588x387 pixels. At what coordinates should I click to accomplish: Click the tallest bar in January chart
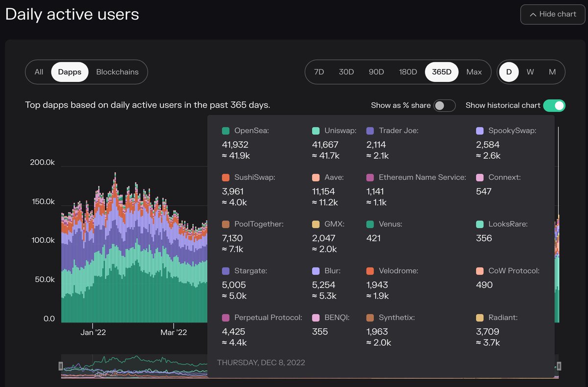pos(115,247)
